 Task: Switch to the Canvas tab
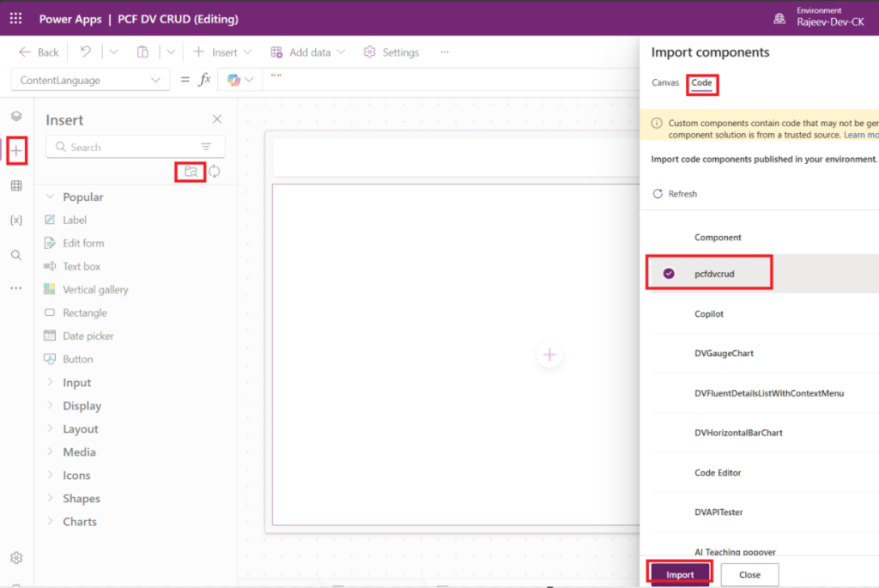pos(664,83)
